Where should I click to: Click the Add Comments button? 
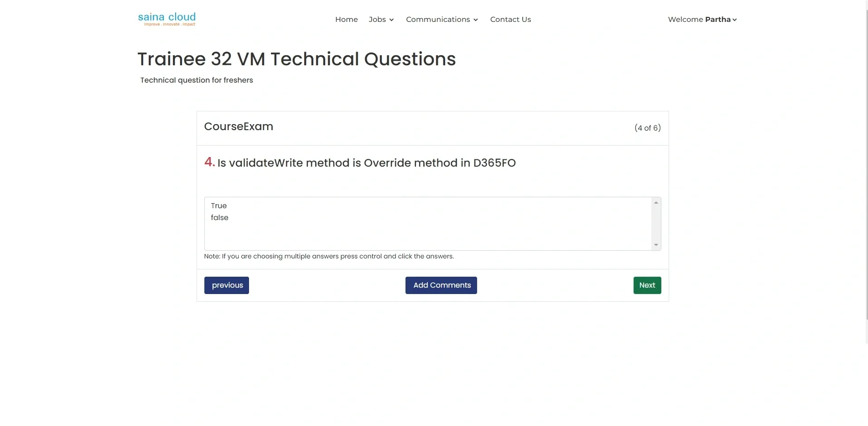(441, 285)
